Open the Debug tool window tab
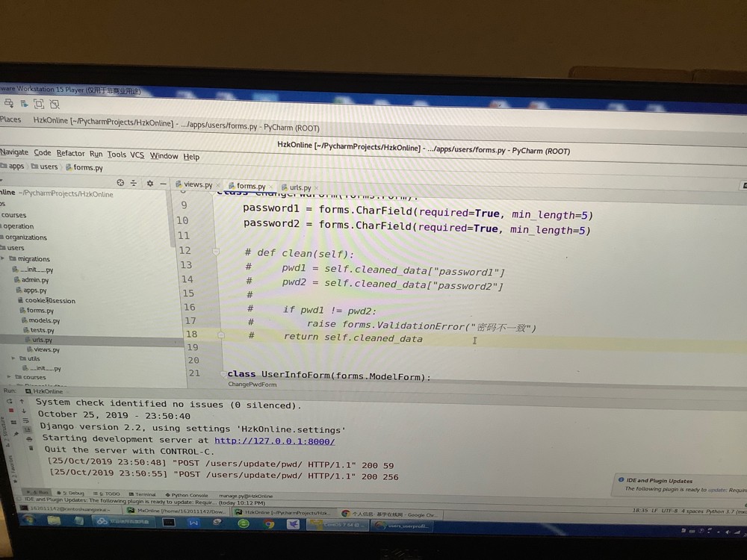 click(70, 493)
